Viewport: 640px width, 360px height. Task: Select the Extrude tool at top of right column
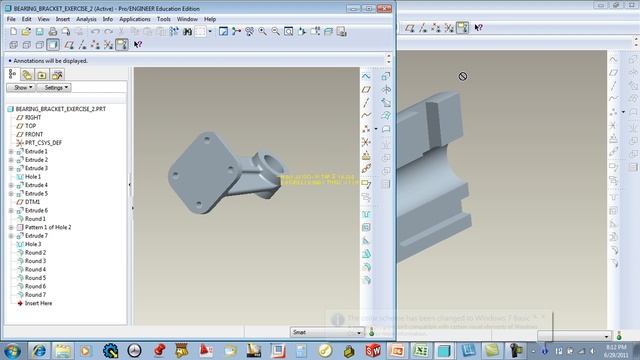(386, 76)
